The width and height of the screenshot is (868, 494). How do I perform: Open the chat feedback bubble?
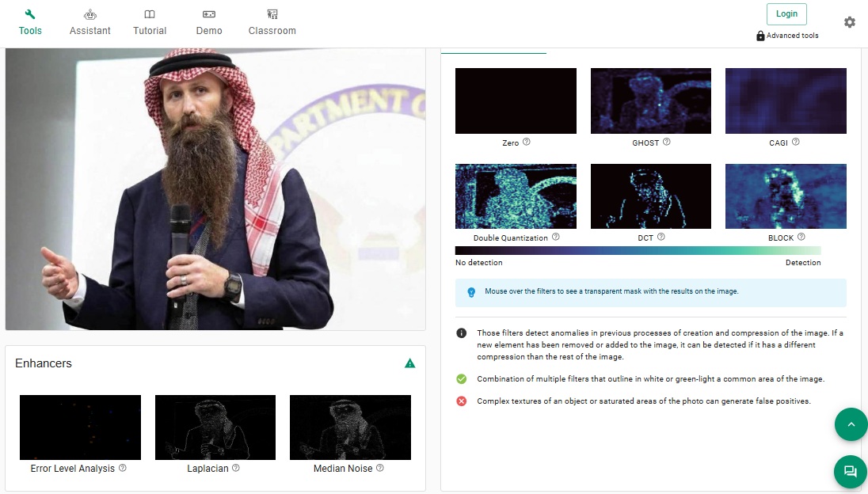(850, 472)
